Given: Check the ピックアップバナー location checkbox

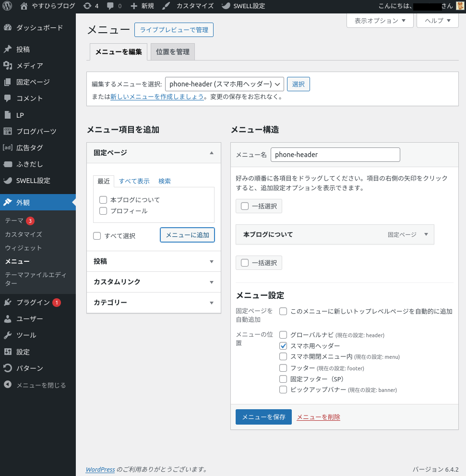Looking at the screenshot, I should pyautogui.click(x=283, y=390).
